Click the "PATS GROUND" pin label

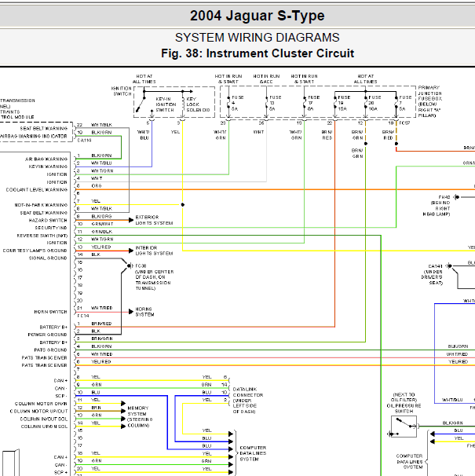(50, 350)
